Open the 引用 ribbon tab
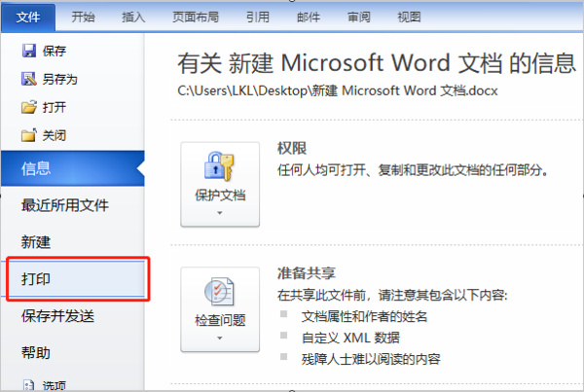The image size is (584, 392). click(x=258, y=18)
